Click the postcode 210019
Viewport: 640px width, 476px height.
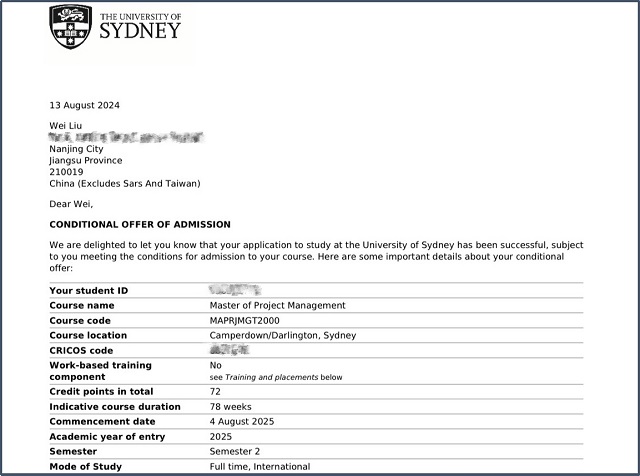(x=65, y=172)
